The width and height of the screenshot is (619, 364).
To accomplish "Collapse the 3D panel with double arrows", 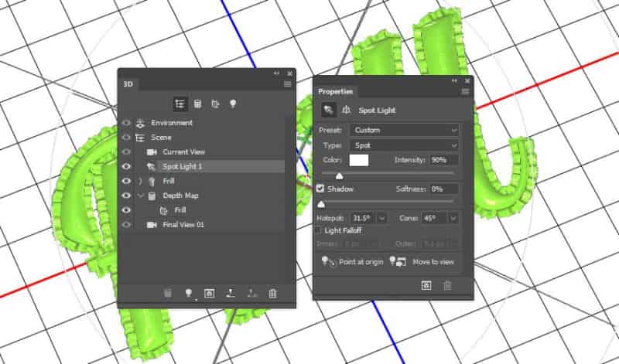I will (x=276, y=73).
